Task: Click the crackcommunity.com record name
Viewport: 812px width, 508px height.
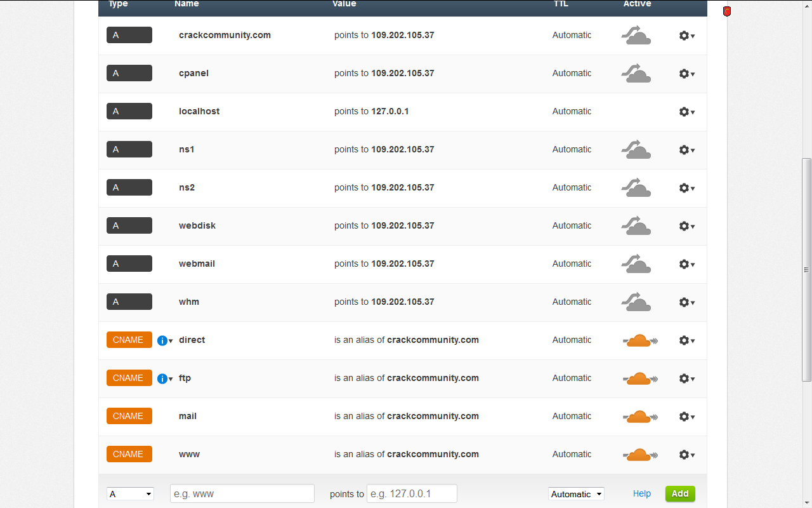Action: [225, 35]
